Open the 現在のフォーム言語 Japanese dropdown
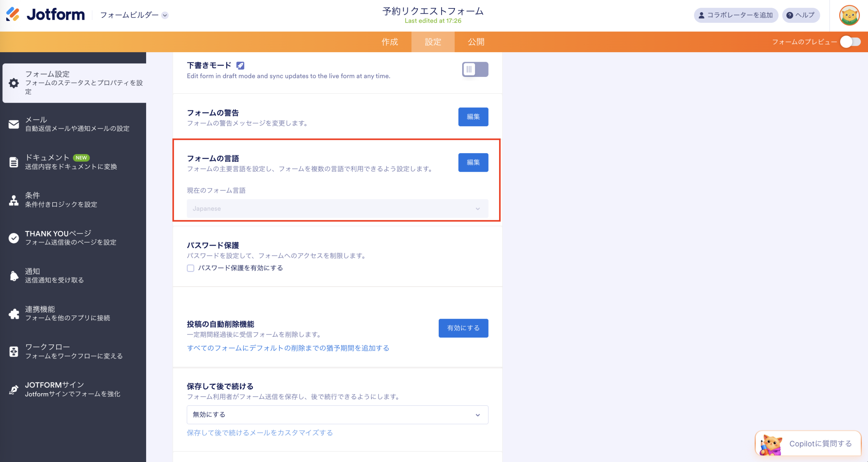 point(337,208)
